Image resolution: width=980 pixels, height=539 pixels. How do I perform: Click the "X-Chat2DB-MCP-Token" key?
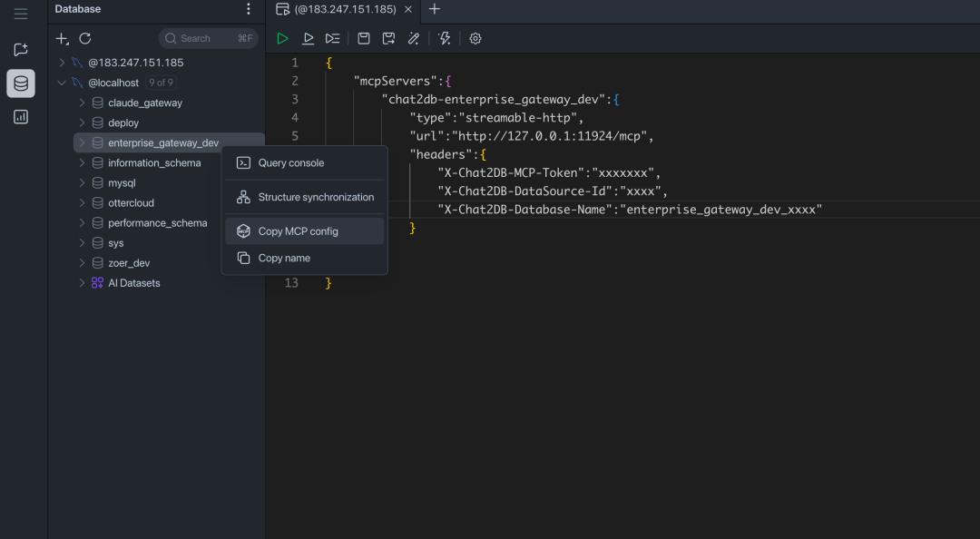point(511,172)
